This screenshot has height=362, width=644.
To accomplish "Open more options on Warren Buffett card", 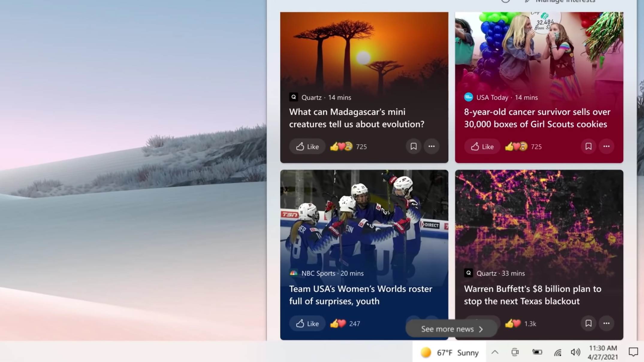I will pyautogui.click(x=607, y=323).
